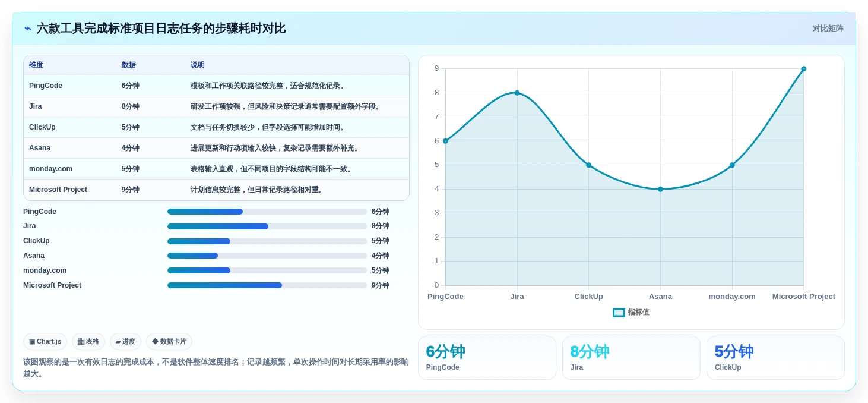
Task: Click the Microsoft Project progress bar
Action: pos(267,285)
